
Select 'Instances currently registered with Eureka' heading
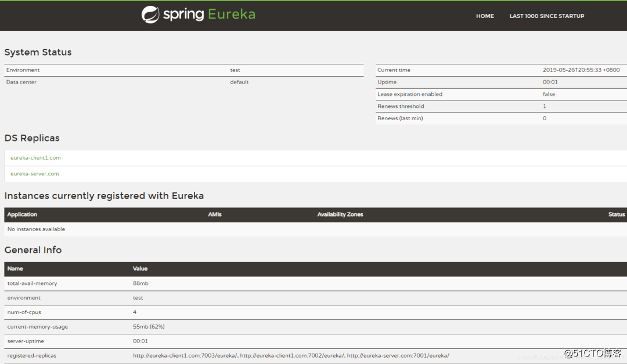(104, 196)
